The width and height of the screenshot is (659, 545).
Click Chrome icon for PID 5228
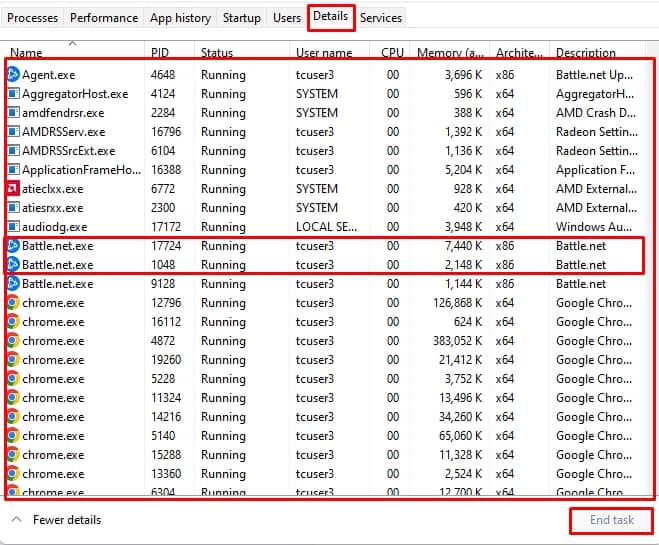pos(13,379)
